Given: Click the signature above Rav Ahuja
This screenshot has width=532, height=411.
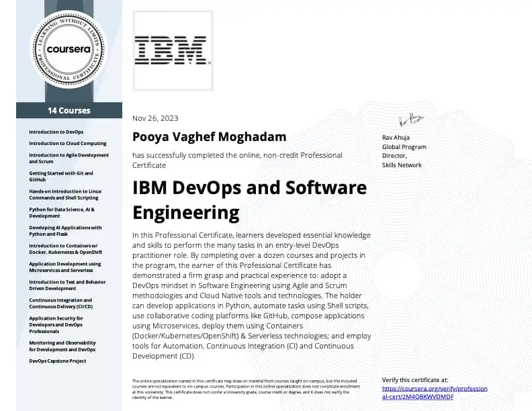Looking at the screenshot, I should [x=411, y=120].
